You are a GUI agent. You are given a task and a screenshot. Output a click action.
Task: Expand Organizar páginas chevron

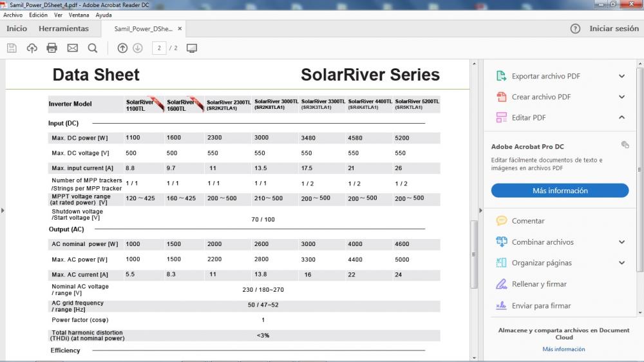622,263
